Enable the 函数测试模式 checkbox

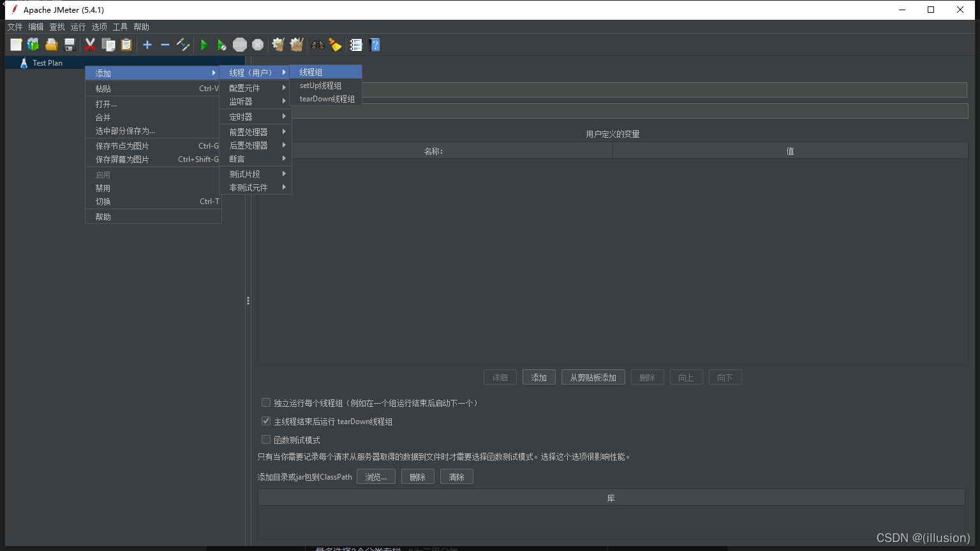tap(266, 440)
